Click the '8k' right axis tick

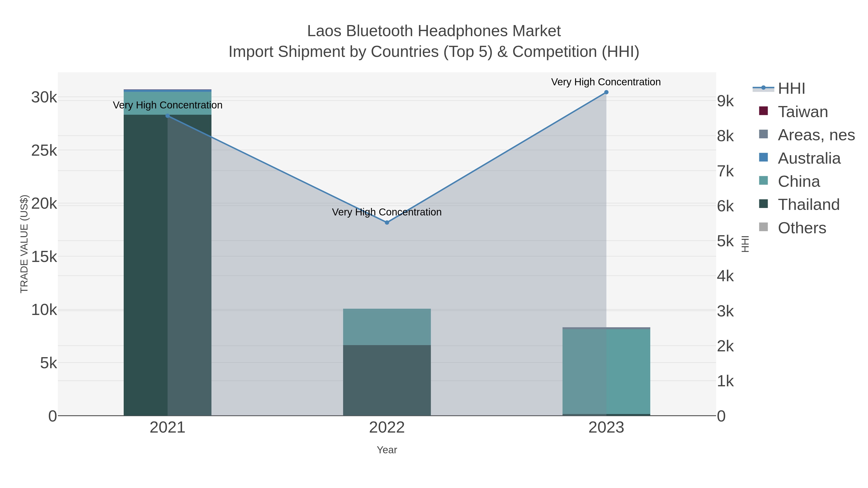tap(726, 136)
